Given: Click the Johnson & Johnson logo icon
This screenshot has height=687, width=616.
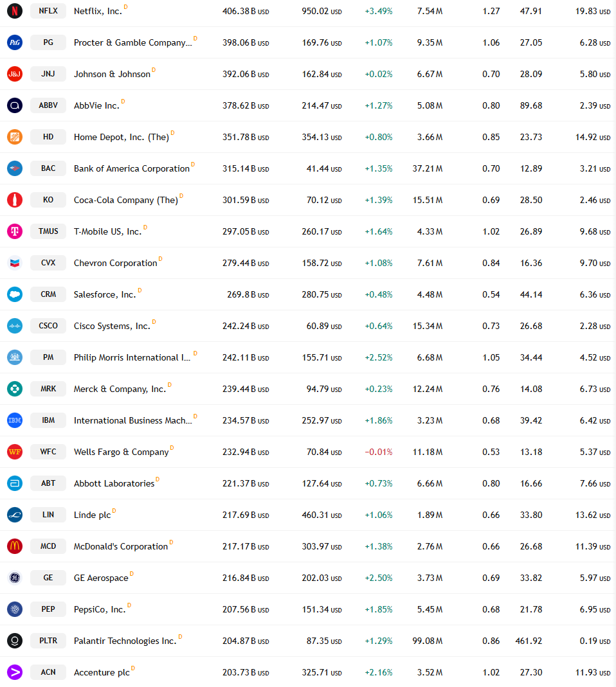Looking at the screenshot, I should pyautogui.click(x=15, y=74).
